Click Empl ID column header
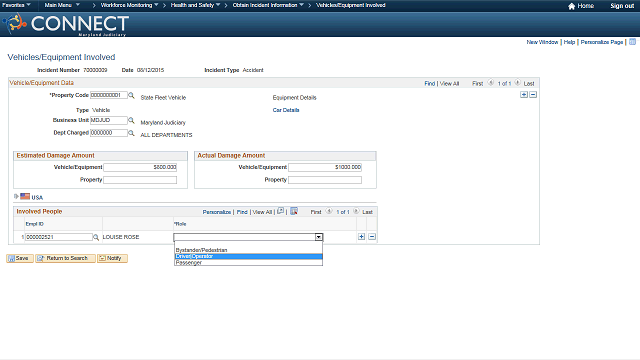 coord(35,224)
